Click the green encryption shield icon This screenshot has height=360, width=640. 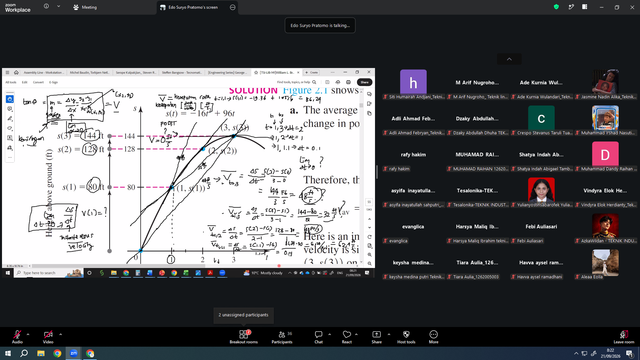pos(556,7)
